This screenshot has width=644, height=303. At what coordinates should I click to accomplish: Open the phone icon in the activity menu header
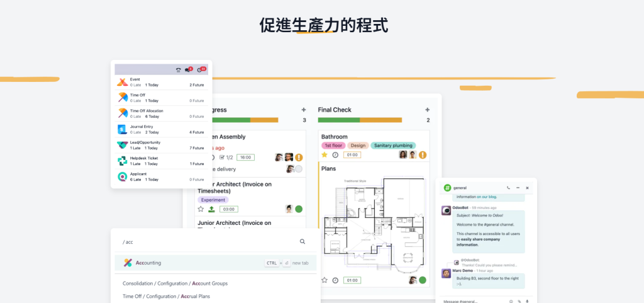pos(178,71)
